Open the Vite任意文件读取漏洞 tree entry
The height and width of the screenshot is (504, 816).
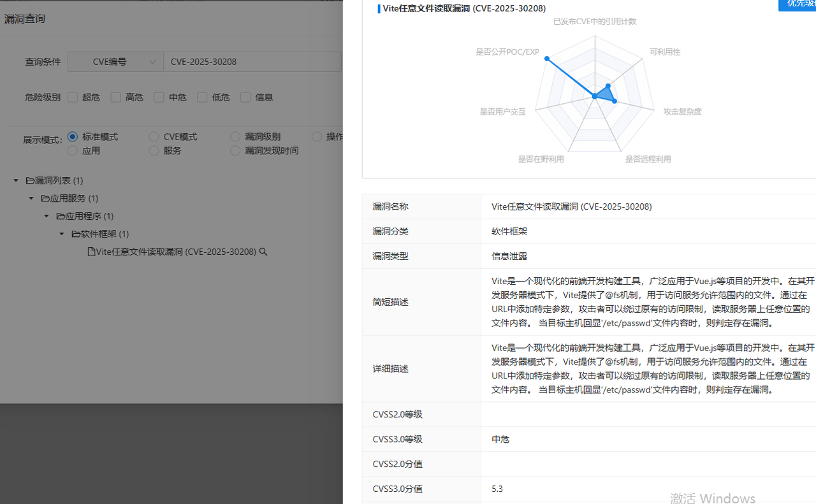176,252
